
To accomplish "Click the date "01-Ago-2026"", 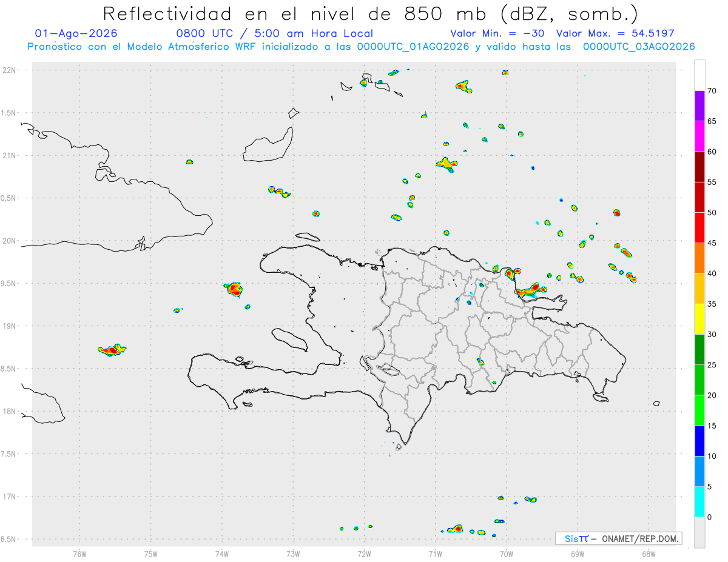I will [x=76, y=33].
